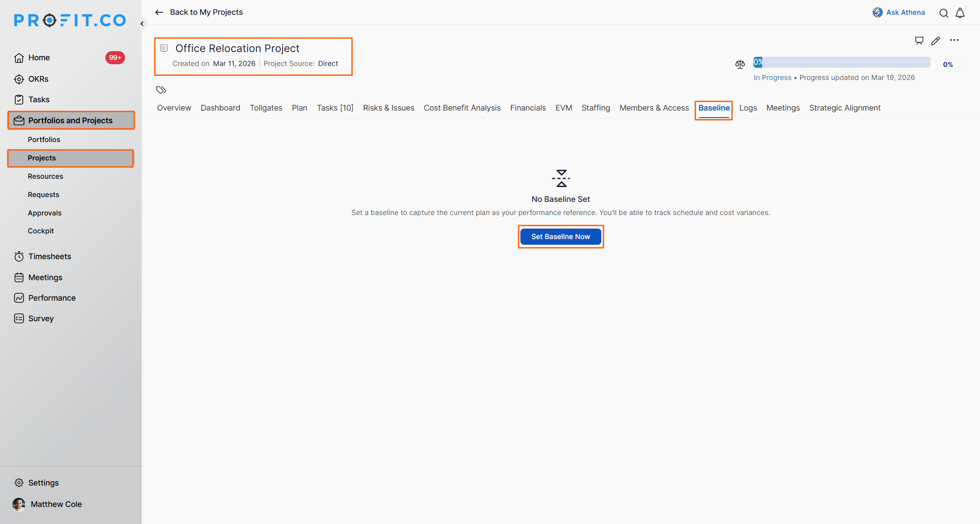The height and width of the screenshot is (524, 980).
Task: Collapse Portfolios and Projects menu section
Action: click(x=71, y=121)
